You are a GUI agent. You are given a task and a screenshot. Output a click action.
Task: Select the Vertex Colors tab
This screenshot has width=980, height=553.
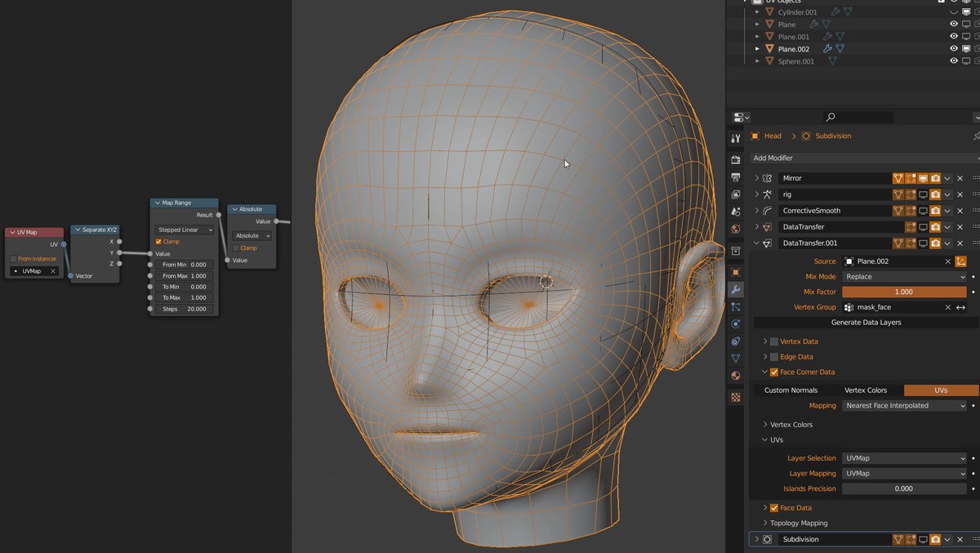866,390
